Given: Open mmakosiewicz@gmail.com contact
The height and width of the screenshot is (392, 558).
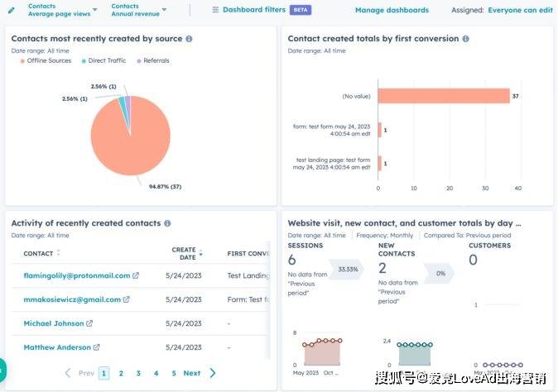Looking at the screenshot, I should [x=72, y=299].
